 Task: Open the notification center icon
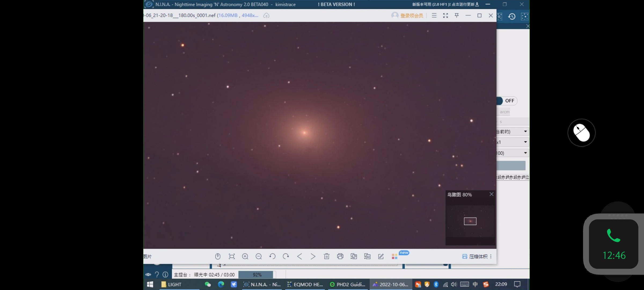[517, 284]
